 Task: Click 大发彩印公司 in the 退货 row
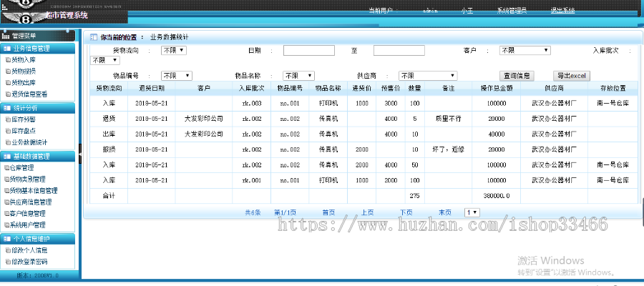click(x=204, y=119)
